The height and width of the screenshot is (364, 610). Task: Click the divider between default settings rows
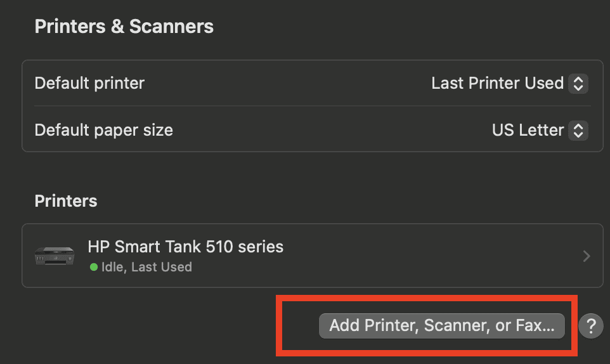click(313, 106)
